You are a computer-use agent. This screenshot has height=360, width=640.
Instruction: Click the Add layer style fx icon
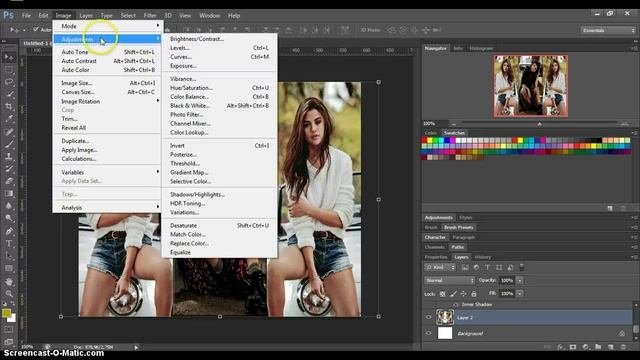[x=560, y=347]
